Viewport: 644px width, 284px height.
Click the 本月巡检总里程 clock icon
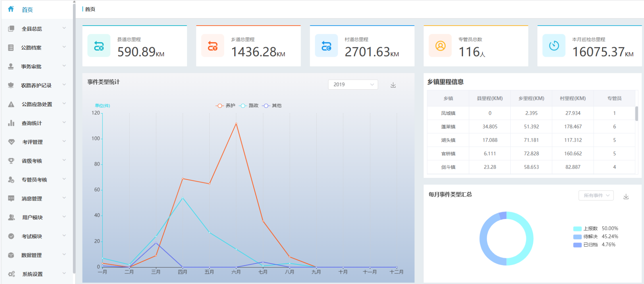pyautogui.click(x=554, y=46)
